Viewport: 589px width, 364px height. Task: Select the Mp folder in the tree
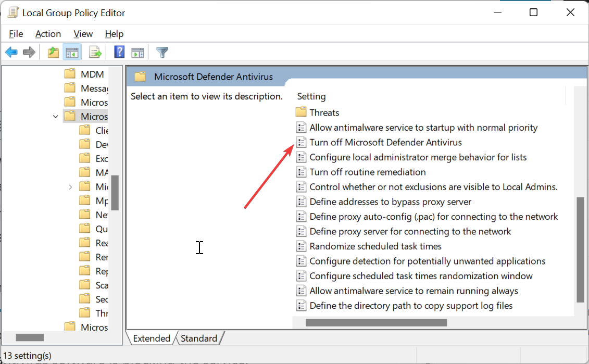[x=102, y=200]
